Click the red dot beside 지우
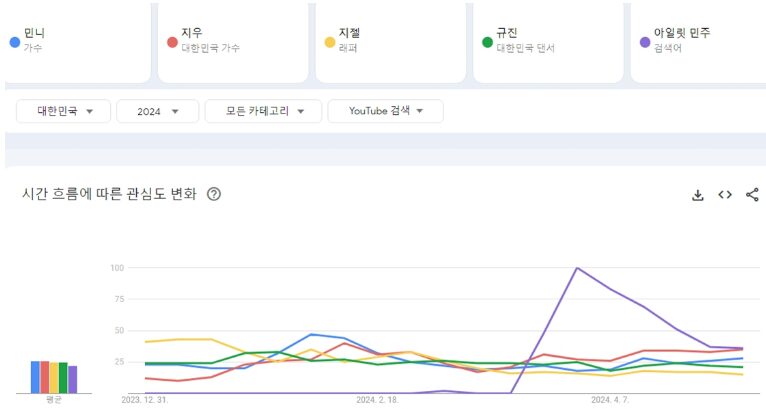 172,42
